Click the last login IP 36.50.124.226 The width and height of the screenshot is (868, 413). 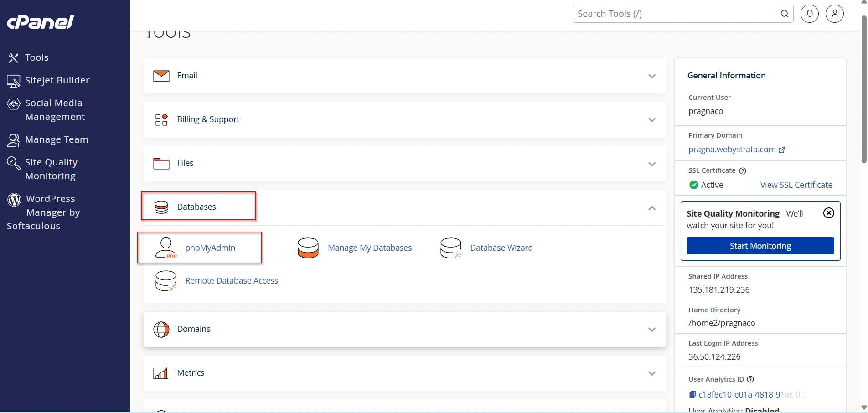click(x=714, y=357)
